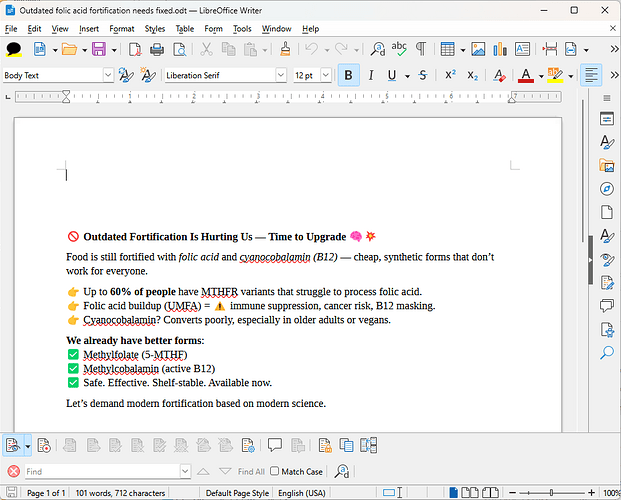This screenshot has height=500, width=621.
Task: Open sidebar Gallery icon
Action: 606,165
